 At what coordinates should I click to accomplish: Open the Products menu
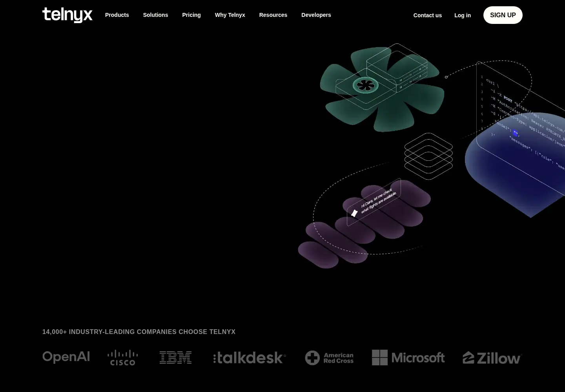point(117,15)
